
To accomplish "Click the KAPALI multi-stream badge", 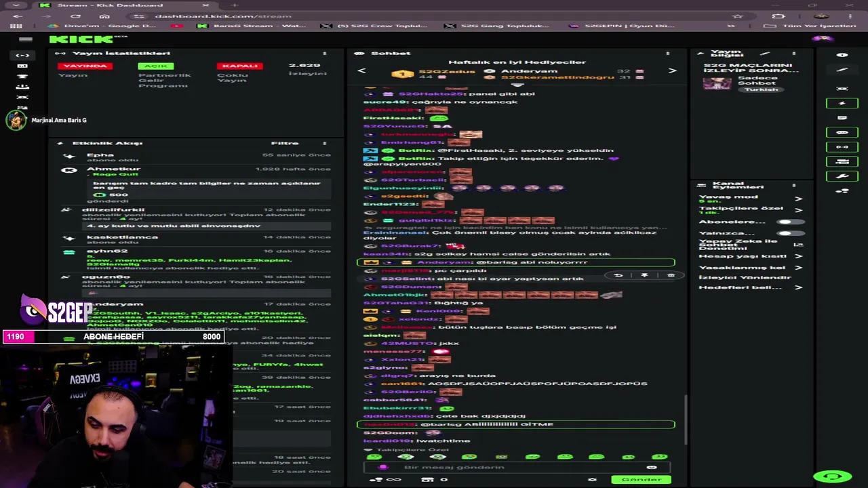I will [239, 66].
